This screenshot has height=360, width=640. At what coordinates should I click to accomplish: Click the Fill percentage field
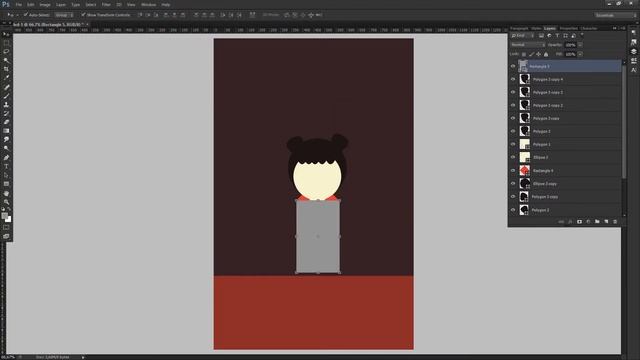point(571,54)
